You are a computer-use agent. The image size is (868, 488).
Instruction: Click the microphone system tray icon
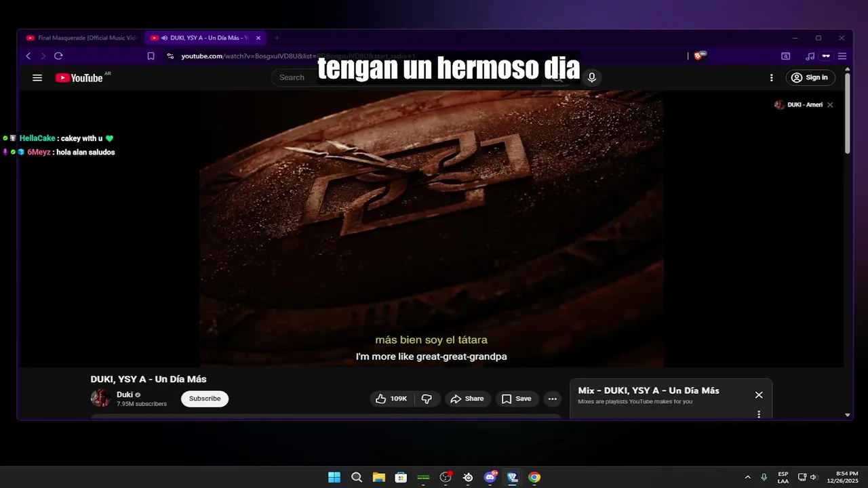(764, 477)
